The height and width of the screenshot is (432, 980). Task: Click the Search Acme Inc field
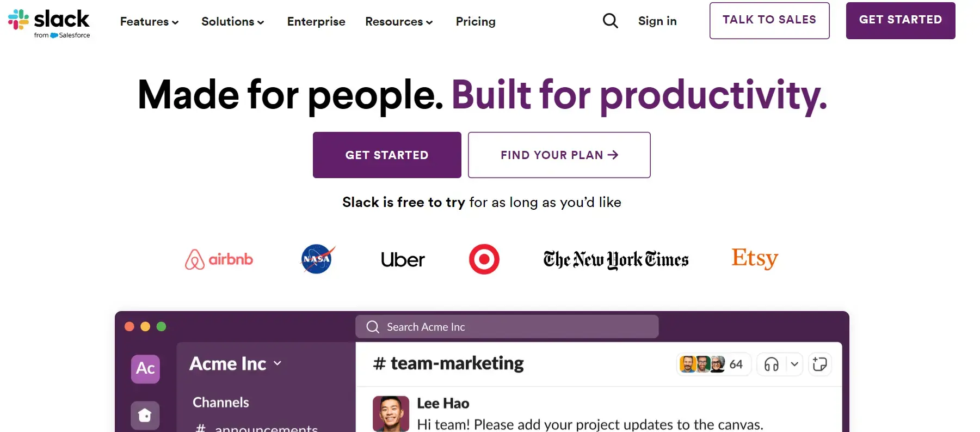[x=506, y=326]
